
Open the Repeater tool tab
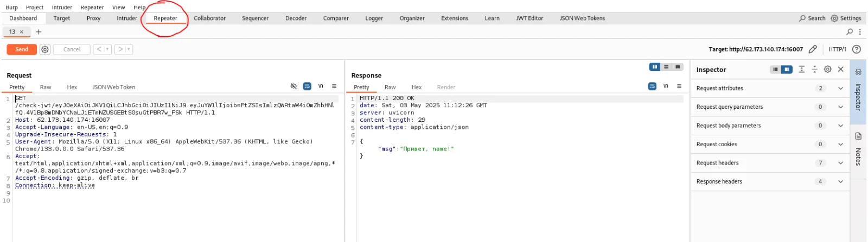click(x=165, y=18)
